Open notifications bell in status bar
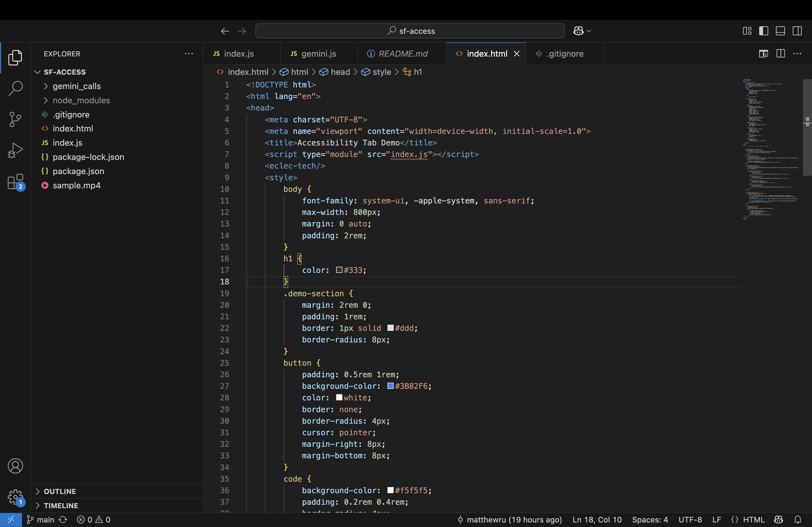The image size is (812, 527). pos(798,519)
